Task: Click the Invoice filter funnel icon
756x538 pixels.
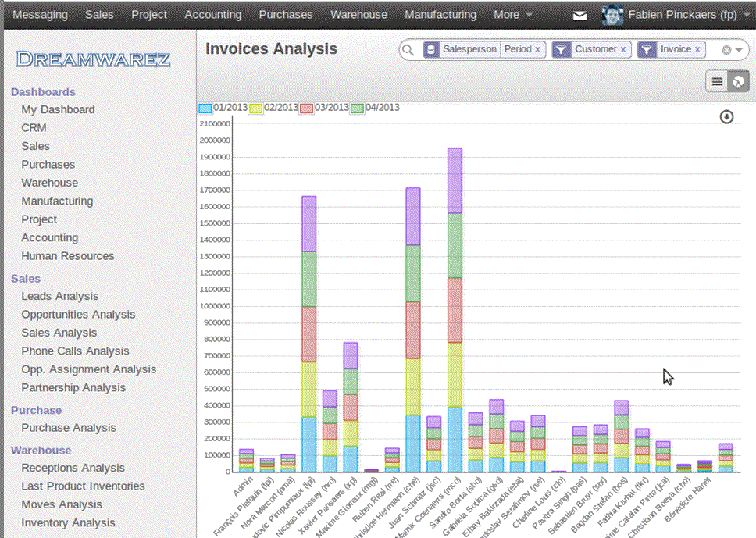Action: pos(647,50)
